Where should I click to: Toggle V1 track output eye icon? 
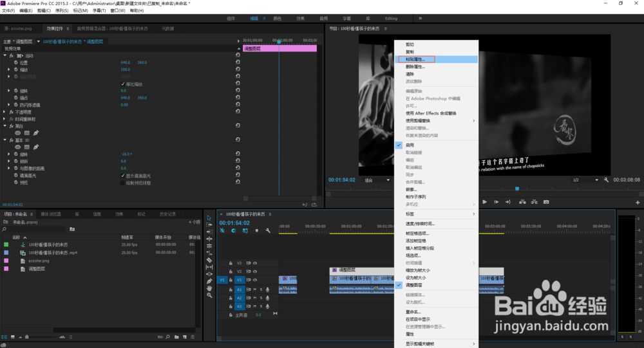click(255, 280)
